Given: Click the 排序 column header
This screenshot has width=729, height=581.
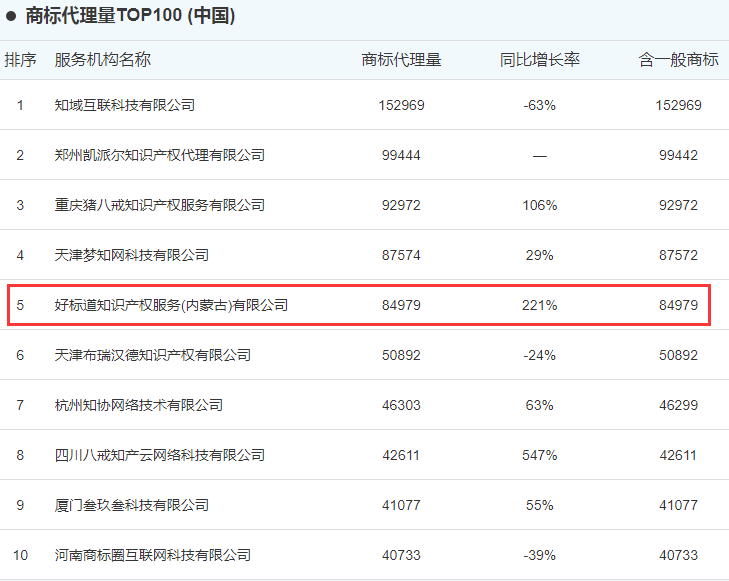Looking at the screenshot, I should 20,60.
